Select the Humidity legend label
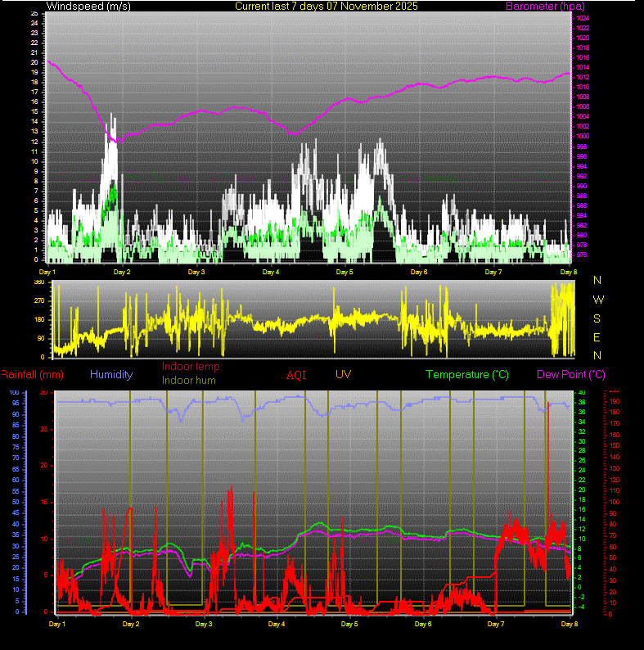The width and height of the screenshot is (644, 650). pos(111,374)
